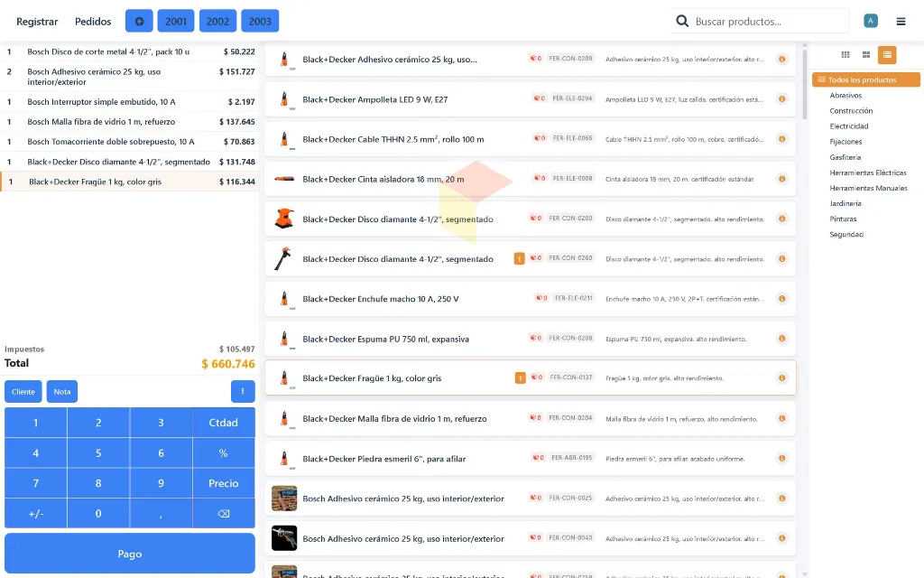This screenshot has width=924, height=578.
Task: Filter by Seguridad category
Action: pos(846,234)
